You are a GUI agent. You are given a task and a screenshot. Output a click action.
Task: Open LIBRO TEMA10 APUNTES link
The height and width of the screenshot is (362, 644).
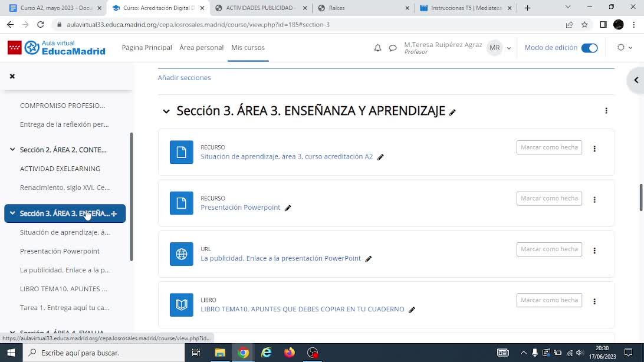point(303,309)
